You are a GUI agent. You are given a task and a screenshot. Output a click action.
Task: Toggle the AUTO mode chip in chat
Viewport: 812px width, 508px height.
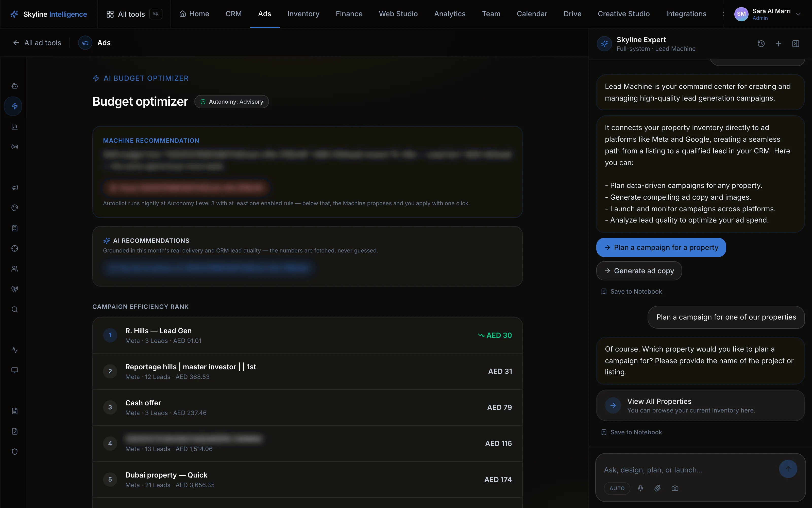pos(617,488)
